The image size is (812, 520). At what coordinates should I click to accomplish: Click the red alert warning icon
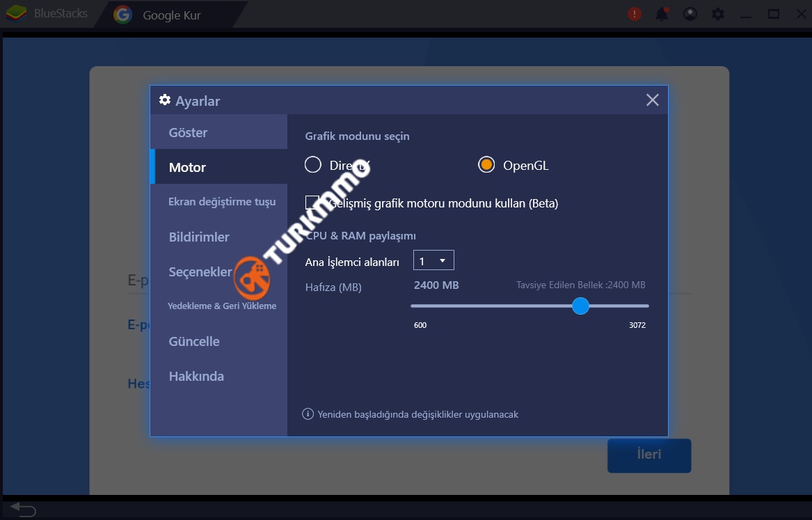634,14
